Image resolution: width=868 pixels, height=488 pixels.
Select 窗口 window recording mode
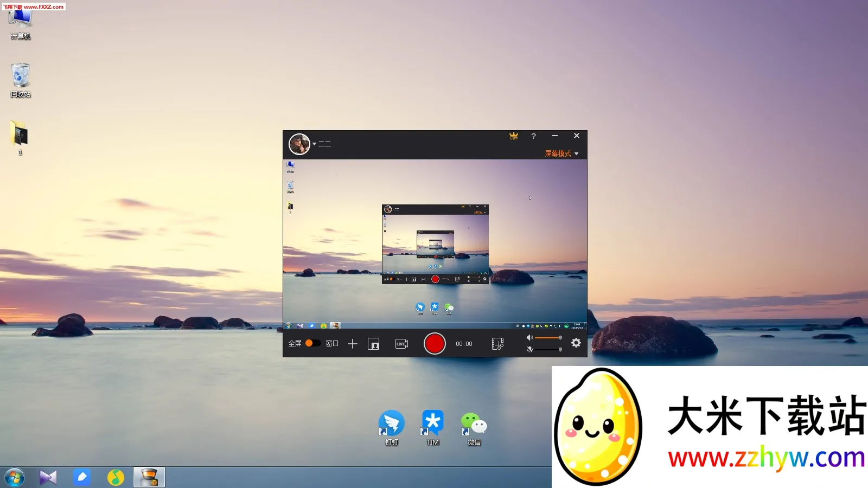tap(331, 343)
